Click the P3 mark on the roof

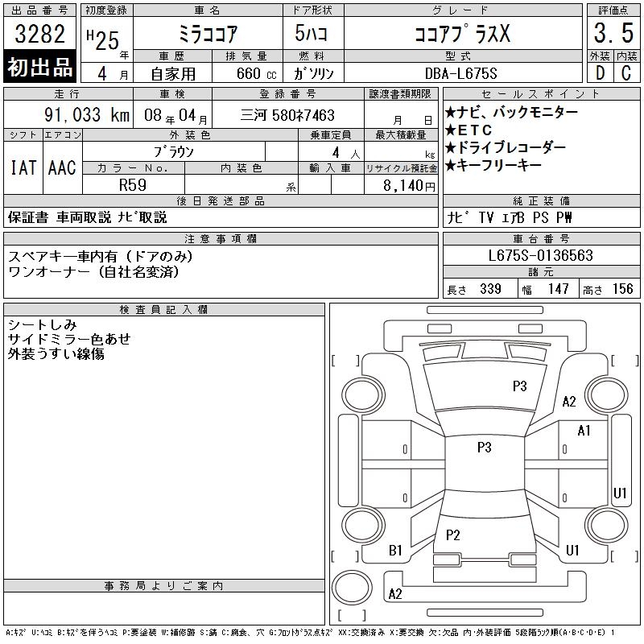485,447
